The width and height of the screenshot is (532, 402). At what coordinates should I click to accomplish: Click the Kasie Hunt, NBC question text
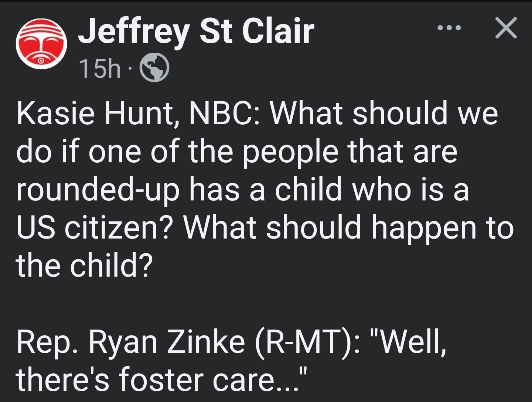point(265,189)
